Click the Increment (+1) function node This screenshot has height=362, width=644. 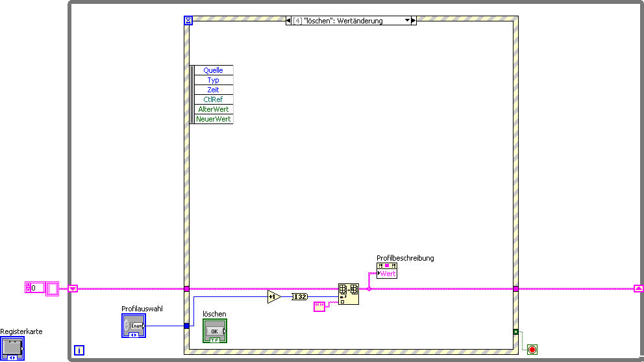point(274,296)
